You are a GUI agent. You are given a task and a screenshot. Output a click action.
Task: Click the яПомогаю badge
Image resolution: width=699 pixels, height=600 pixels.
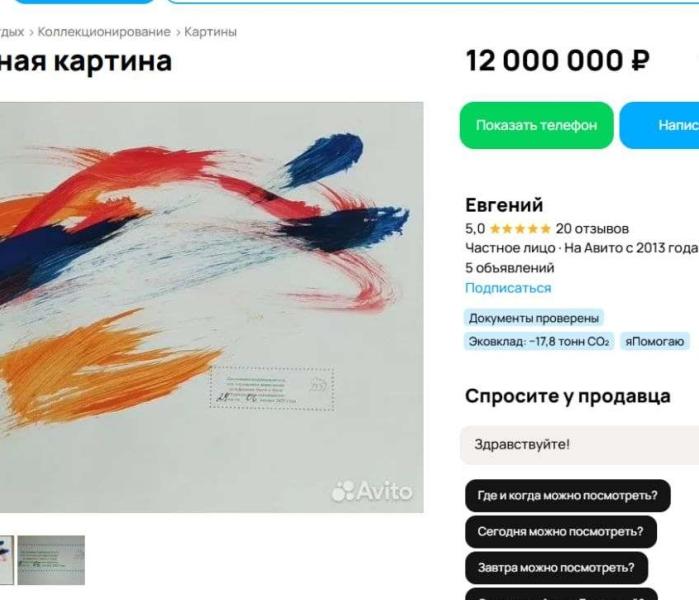[x=654, y=341]
